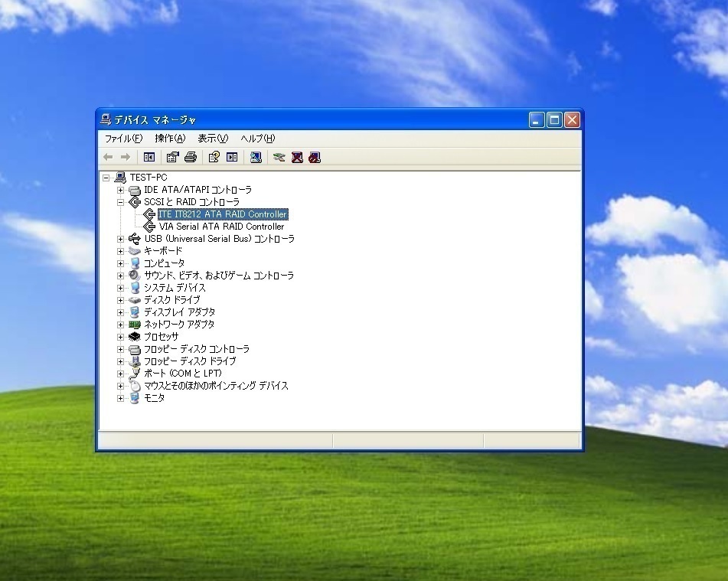This screenshot has height=581, width=728.
Task: Toggle the console tree show/hide icon
Action: [149, 158]
